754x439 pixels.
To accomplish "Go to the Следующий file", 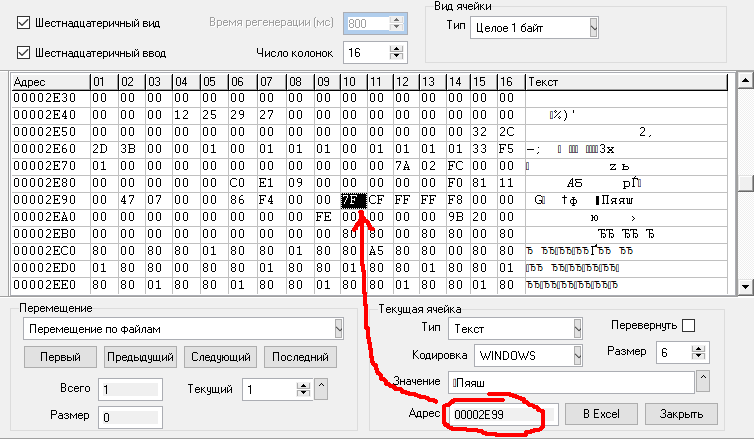I will point(221,357).
